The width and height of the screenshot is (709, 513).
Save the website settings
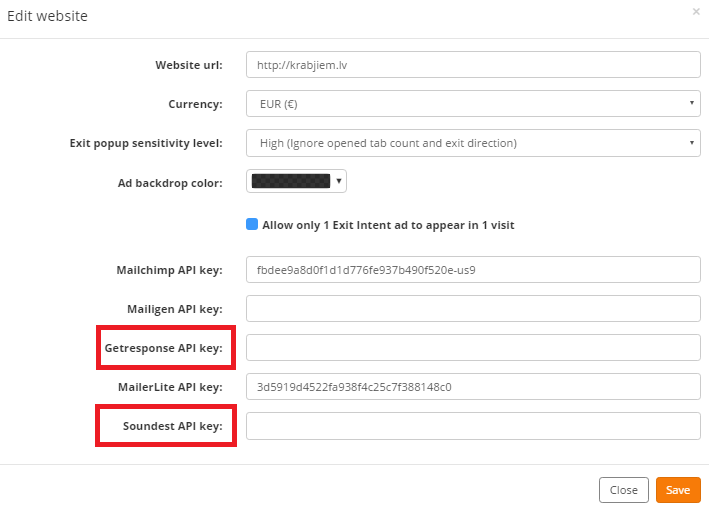(x=678, y=490)
